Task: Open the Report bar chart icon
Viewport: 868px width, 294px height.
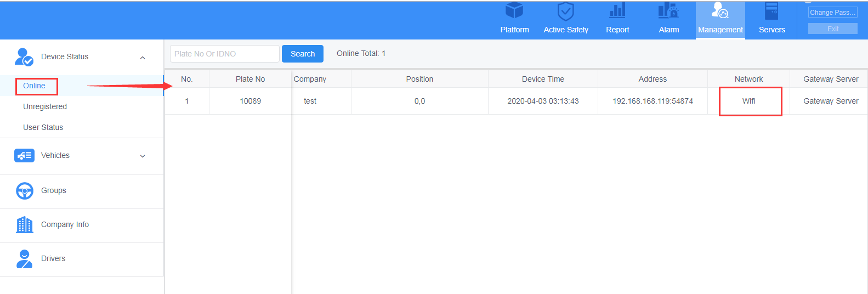Action: pos(617,10)
